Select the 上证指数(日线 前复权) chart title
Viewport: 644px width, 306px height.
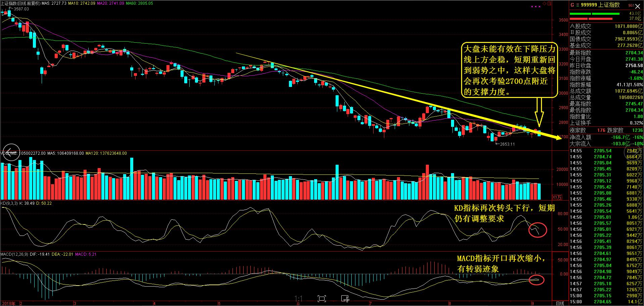(x=21, y=3)
